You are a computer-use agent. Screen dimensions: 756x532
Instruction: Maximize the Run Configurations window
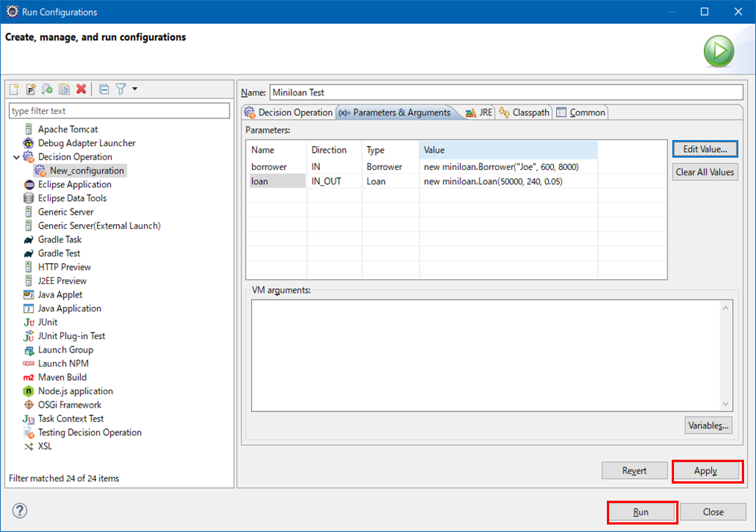[705, 12]
